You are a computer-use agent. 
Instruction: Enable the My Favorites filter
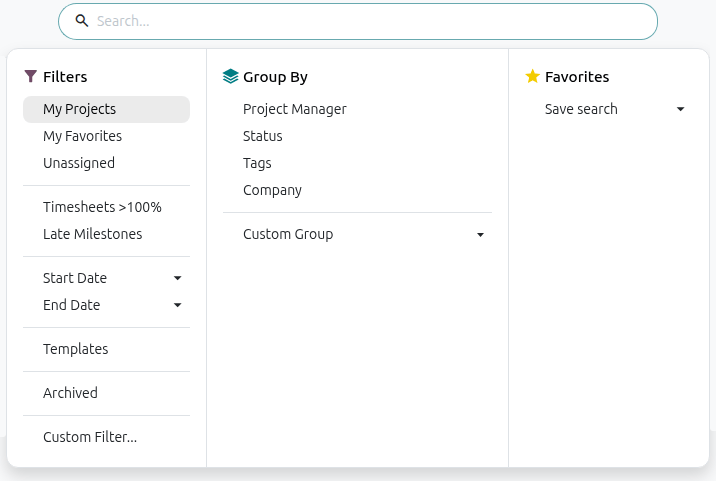(x=106, y=136)
